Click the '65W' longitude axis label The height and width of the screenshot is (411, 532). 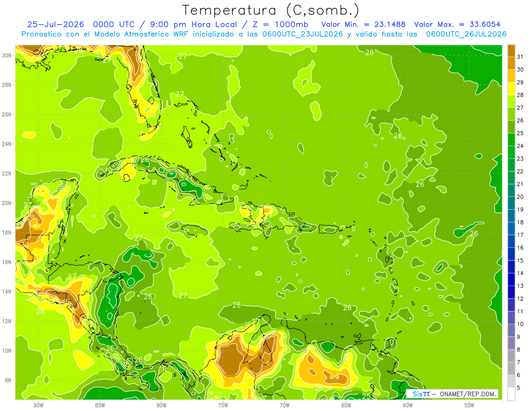(x=346, y=405)
